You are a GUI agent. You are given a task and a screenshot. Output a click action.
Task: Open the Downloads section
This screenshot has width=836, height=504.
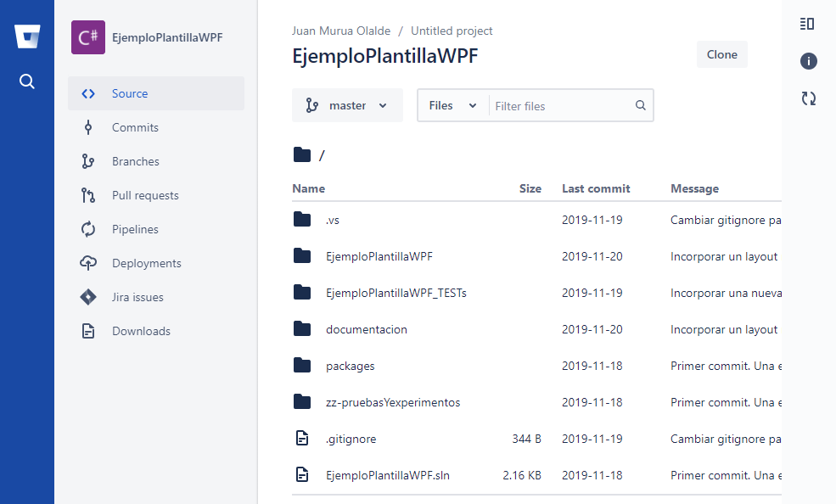(156, 332)
